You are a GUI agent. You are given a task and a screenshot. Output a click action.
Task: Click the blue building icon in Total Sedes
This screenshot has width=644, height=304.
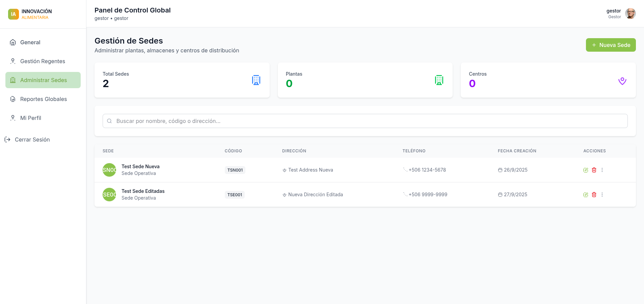coord(256,80)
